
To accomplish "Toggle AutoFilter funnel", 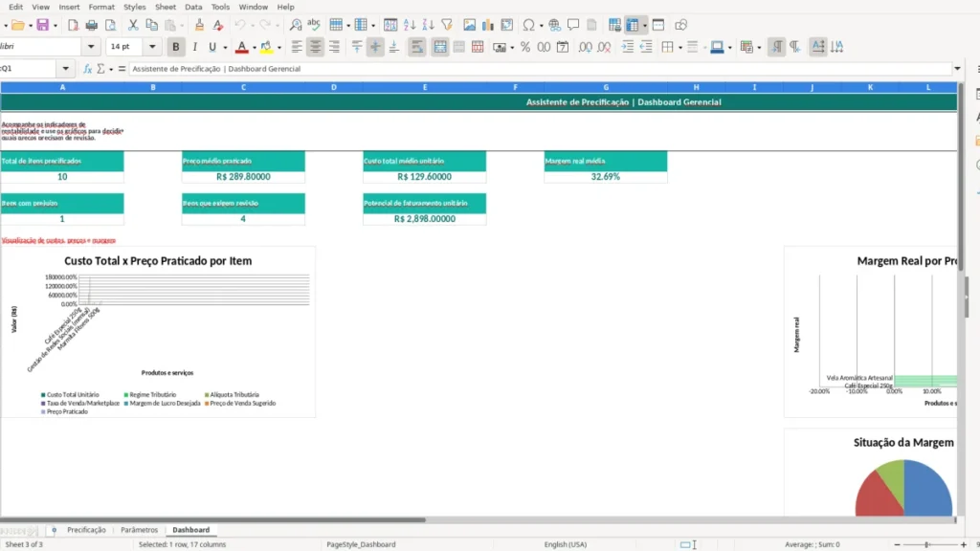I will click(x=447, y=25).
